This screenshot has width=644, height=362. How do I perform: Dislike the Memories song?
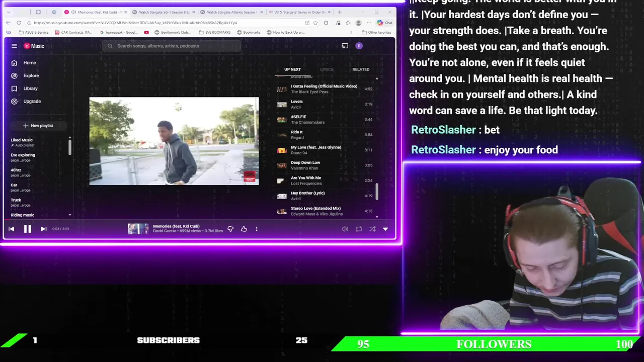coord(230,229)
